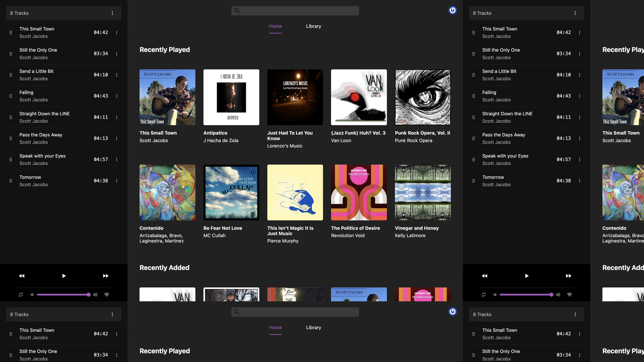
Task: Switch to the Library tab in the top header
Action: coord(314,26)
